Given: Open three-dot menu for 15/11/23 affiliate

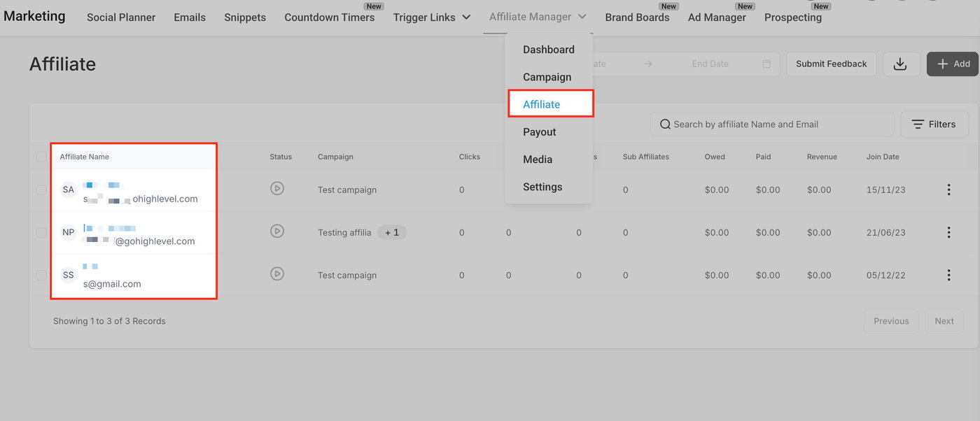Looking at the screenshot, I should click(948, 190).
